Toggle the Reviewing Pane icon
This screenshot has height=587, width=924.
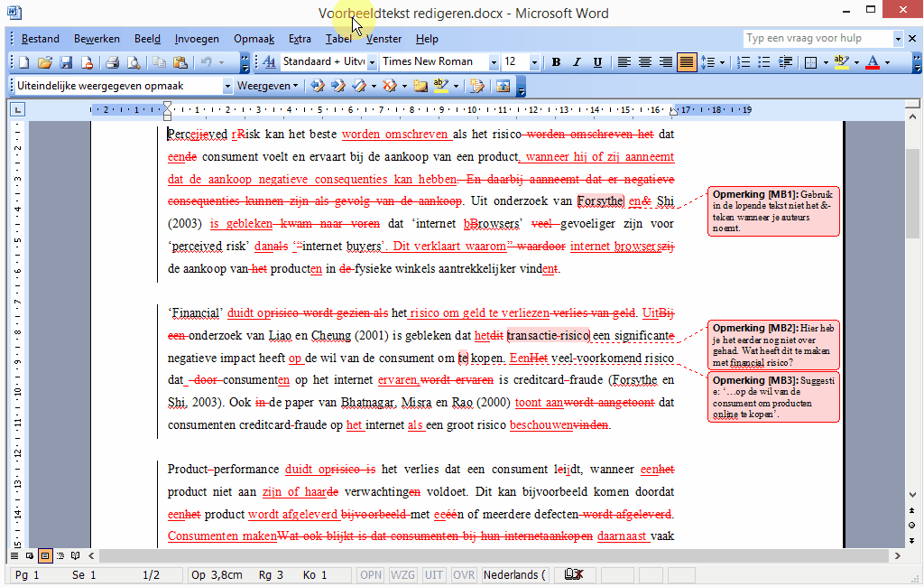pos(503,86)
